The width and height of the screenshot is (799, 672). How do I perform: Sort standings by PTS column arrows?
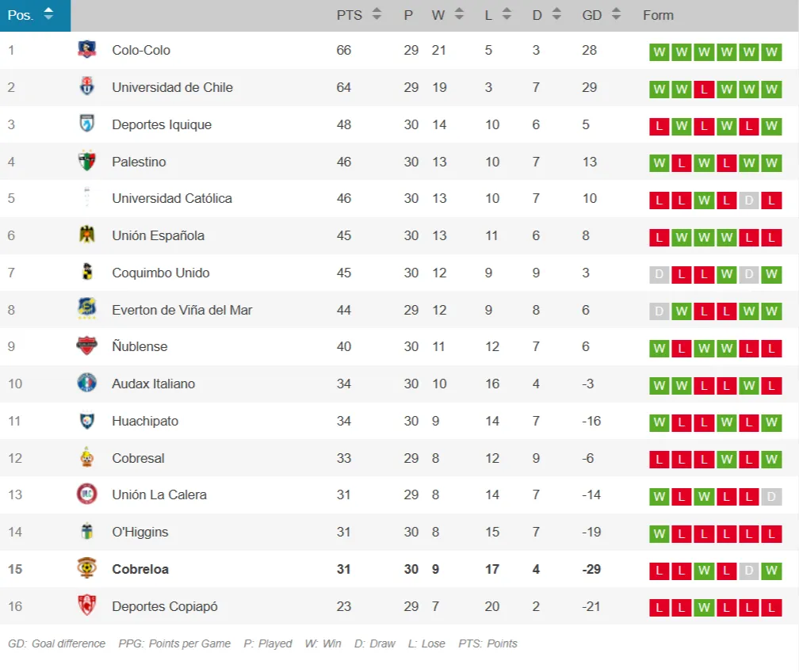tap(377, 14)
